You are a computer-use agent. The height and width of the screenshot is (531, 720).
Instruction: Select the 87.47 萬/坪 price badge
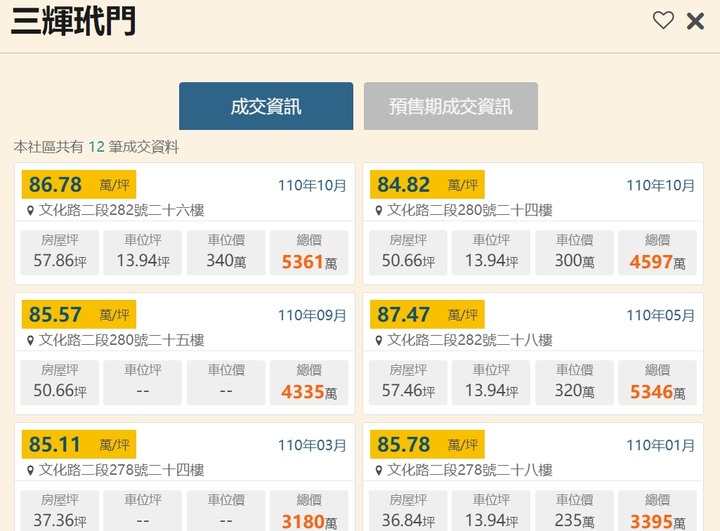[x=428, y=315]
